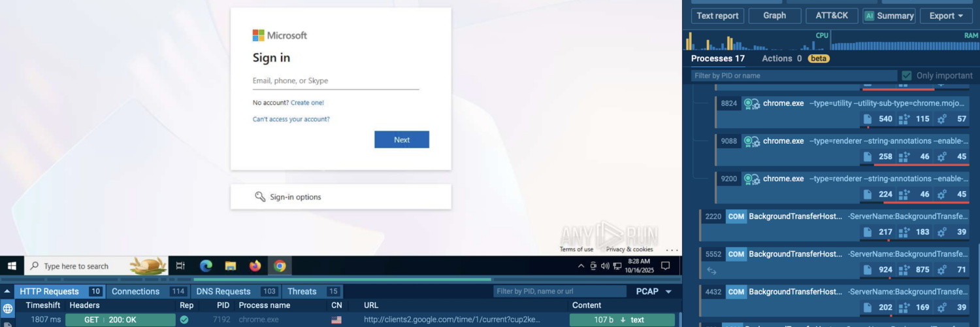Toggle the Only important checkbox
The image size is (980, 327).
pyautogui.click(x=907, y=76)
